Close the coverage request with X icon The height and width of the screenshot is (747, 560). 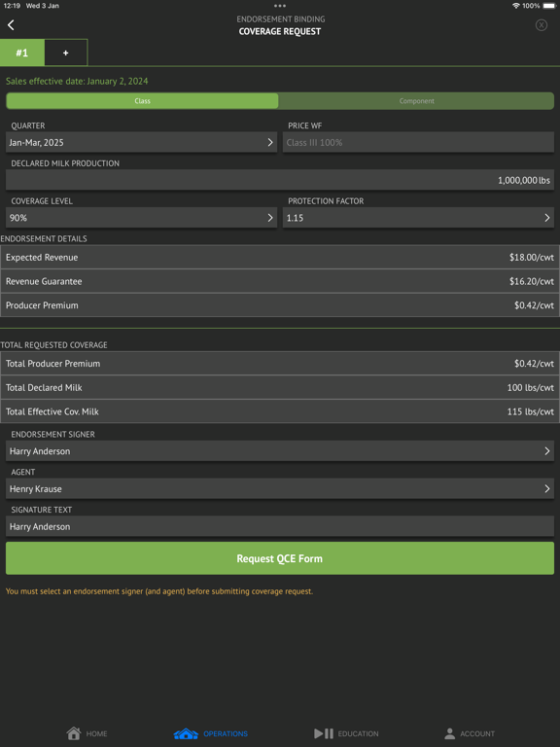click(x=541, y=25)
